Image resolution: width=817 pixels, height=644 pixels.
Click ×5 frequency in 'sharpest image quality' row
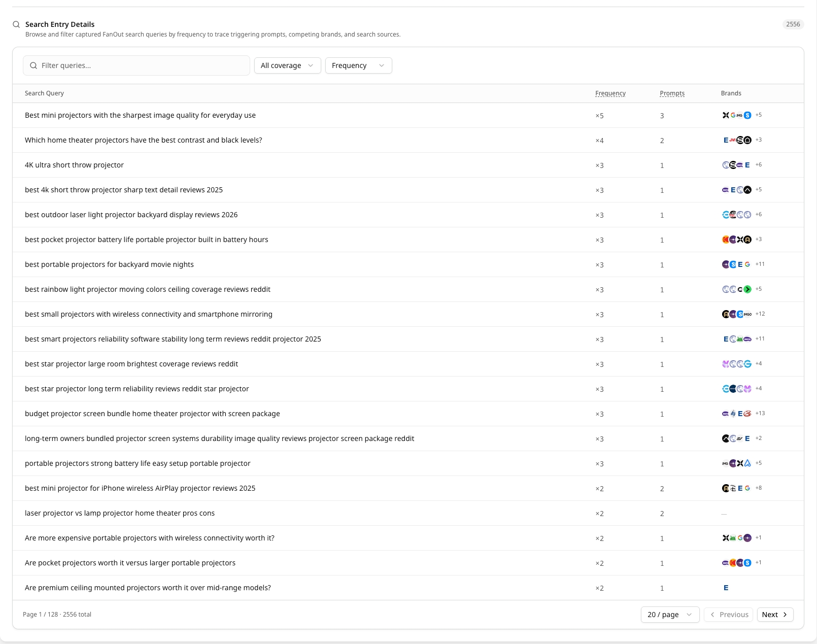tap(599, 116)
